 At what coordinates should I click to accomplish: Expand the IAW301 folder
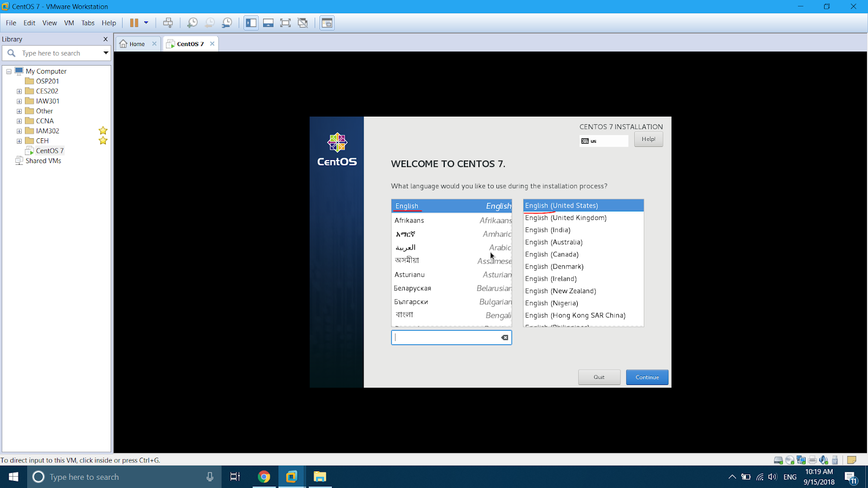pyautogui.click(x=19, y=101)
